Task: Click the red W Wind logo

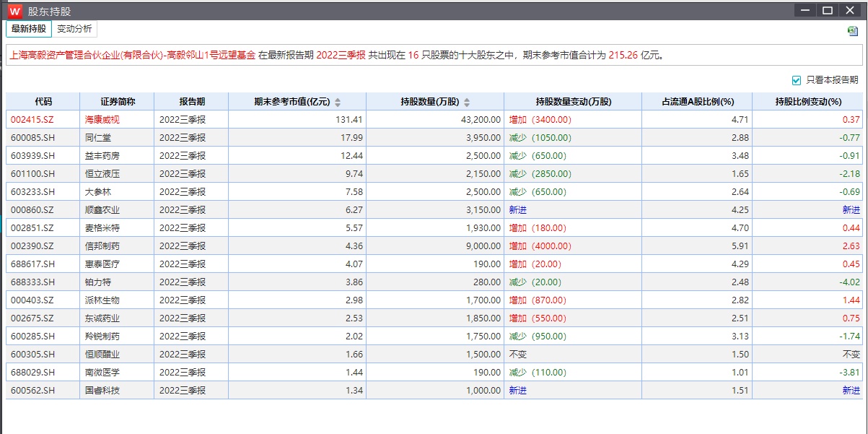Action: 14,11
